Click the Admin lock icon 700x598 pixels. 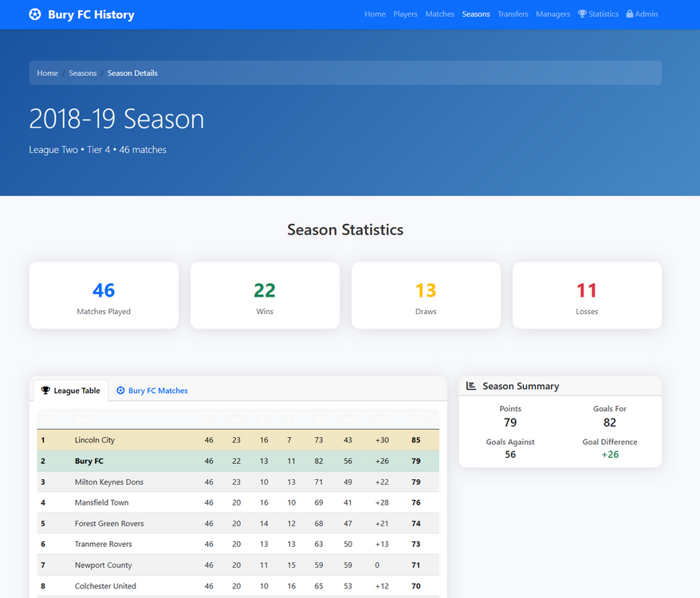tap(630, 14)
